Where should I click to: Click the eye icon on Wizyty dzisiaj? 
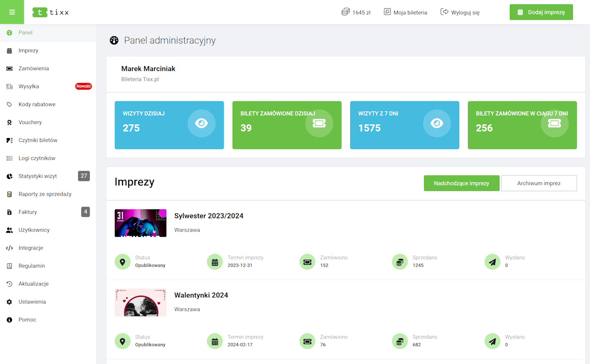pos(201,123)
